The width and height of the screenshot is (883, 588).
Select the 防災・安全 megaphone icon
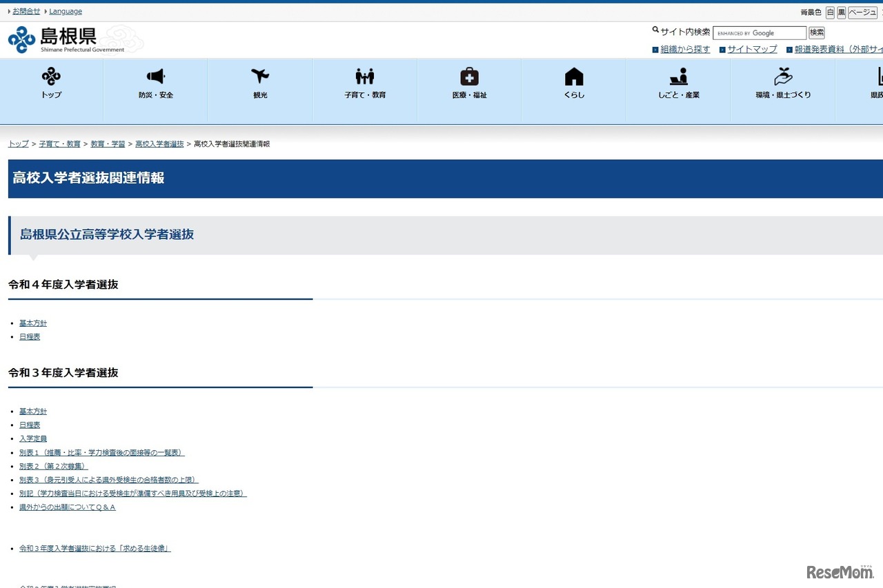pos(155,76)
